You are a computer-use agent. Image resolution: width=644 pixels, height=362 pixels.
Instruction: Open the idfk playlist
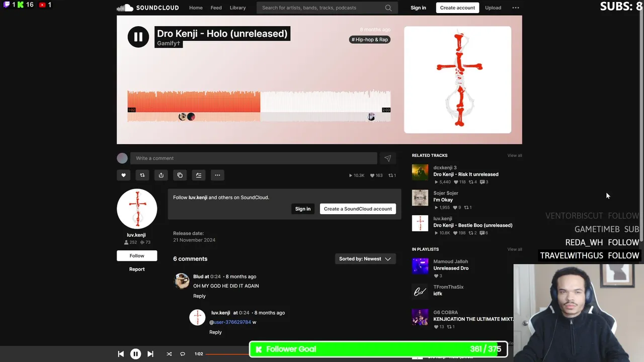[x=438, y=294]
